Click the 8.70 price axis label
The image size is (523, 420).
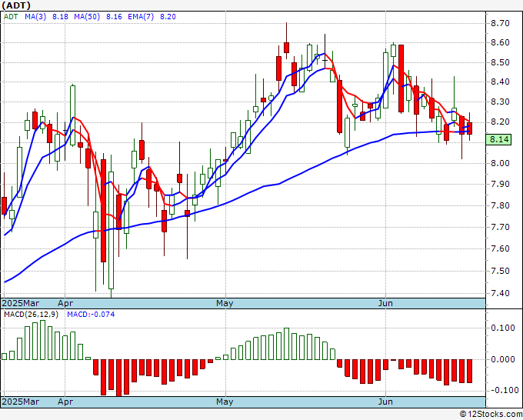point(500,23)
